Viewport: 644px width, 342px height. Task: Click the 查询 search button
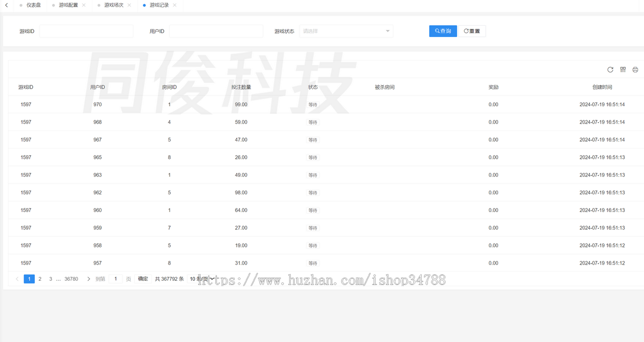[443, 31]
